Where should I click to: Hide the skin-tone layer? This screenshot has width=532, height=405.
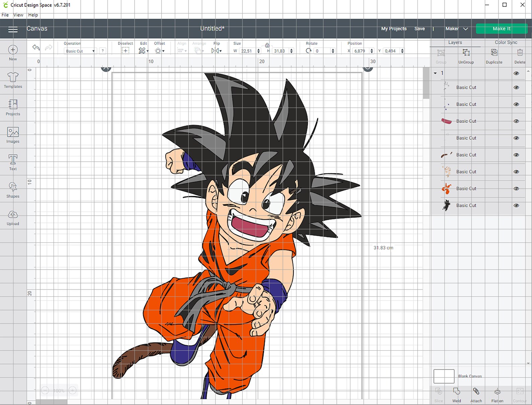[x=516, y=172]
